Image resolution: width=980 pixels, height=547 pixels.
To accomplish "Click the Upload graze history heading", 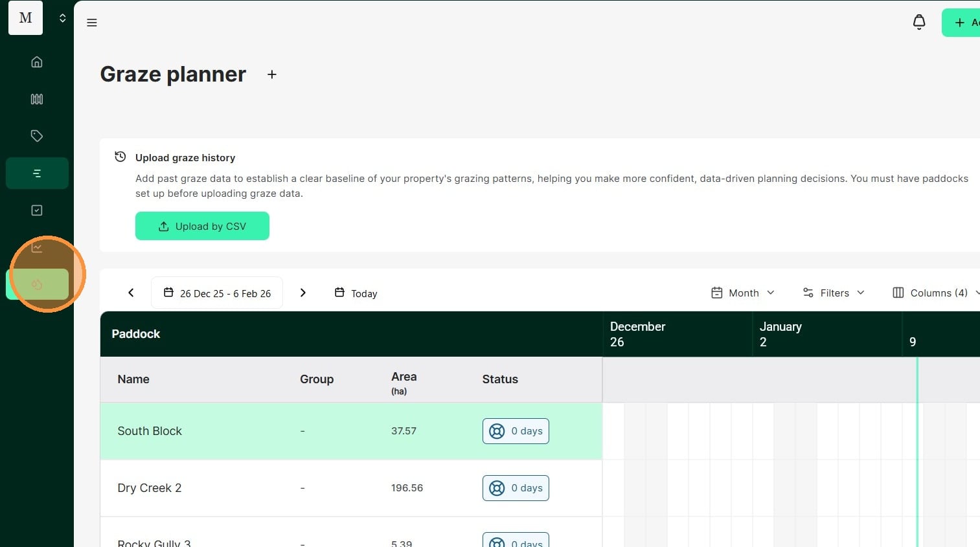I will point(185,158).
